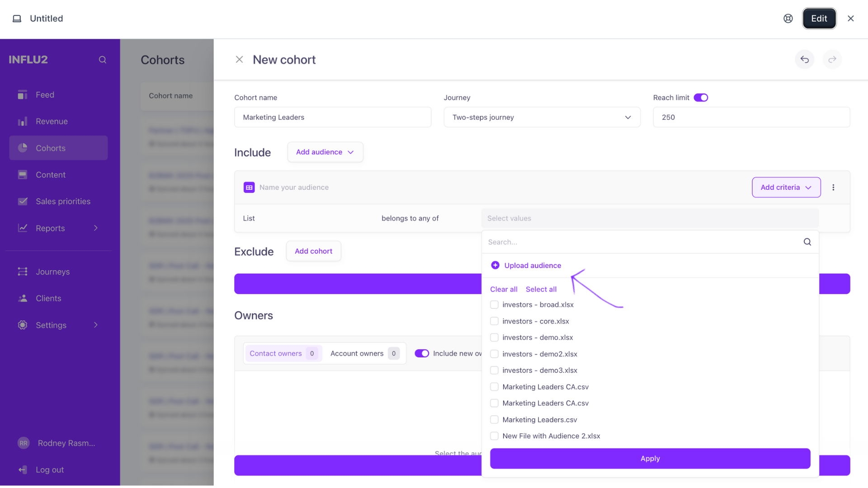Click the audience list type icon

click(249, 187)
